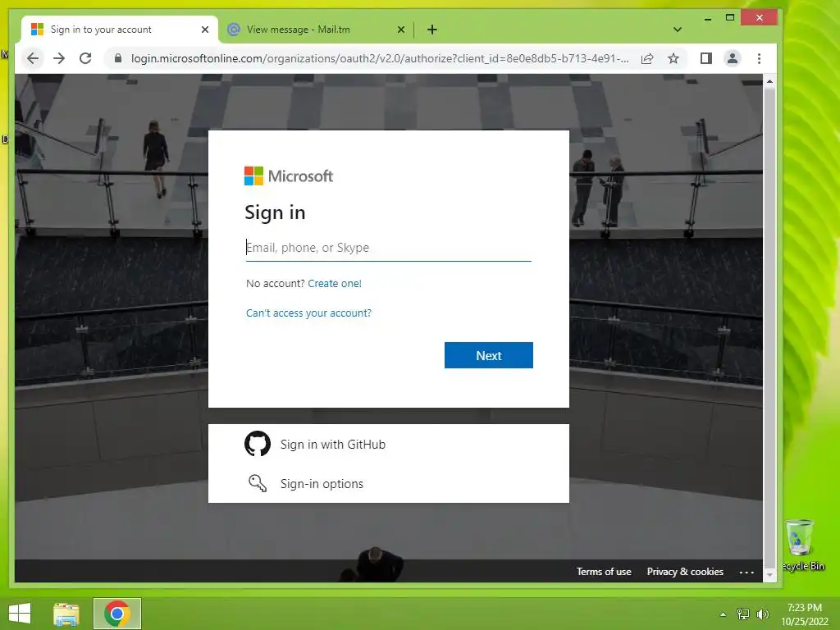Go back using the browser back arrow

coord(33,58)
